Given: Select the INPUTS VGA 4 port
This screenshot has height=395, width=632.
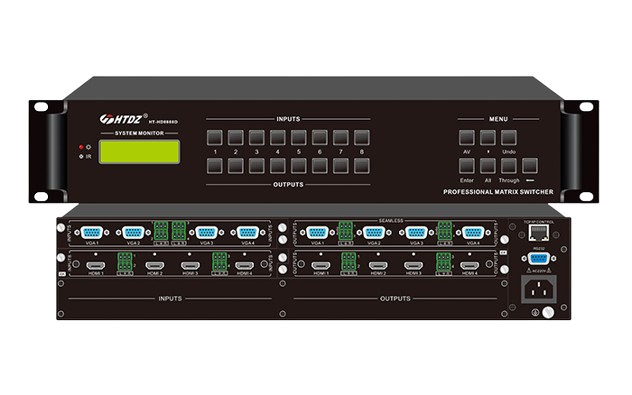Looking at the screenshot, I should (x=247, y=233).
